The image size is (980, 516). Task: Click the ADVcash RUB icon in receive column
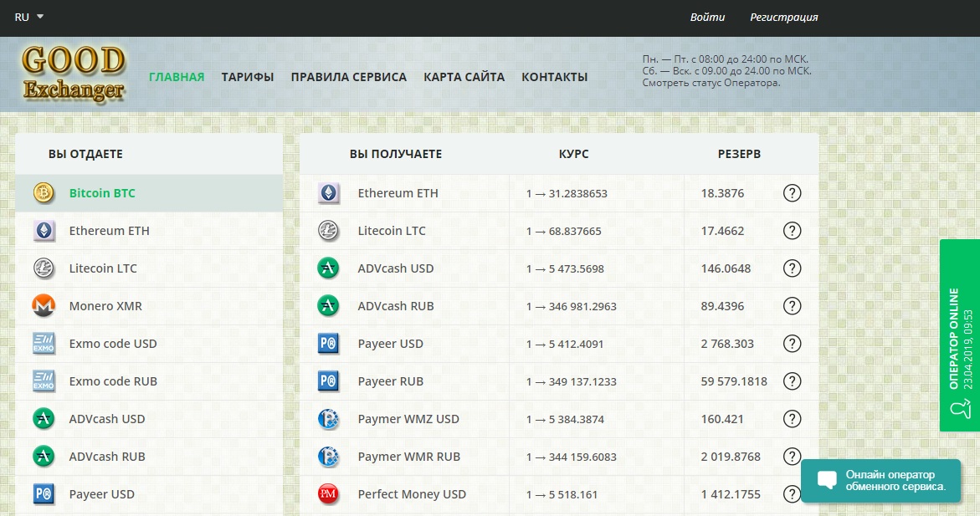tap(328, 306)
